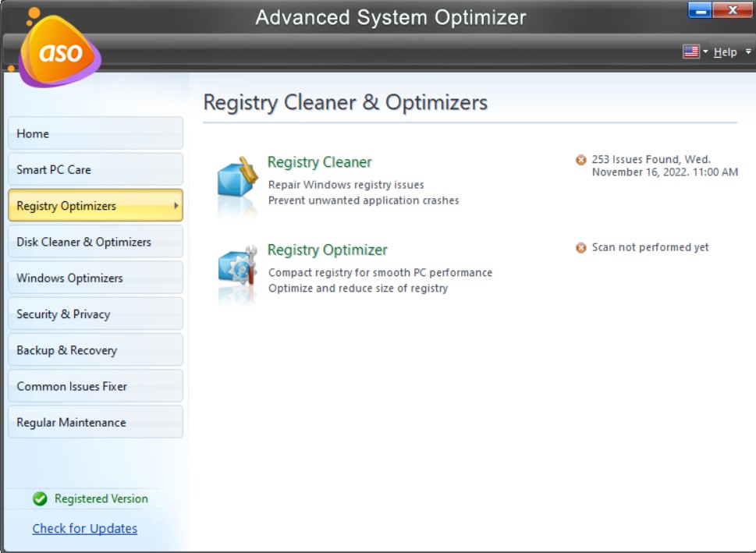Click the error icon beside Scan not performed yet

click(x=580, y=247)
